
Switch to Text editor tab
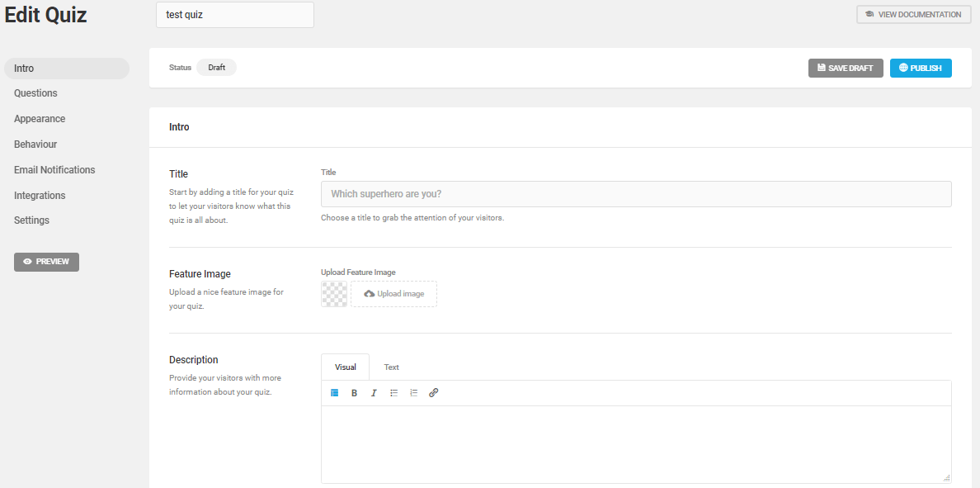point(391,367)
